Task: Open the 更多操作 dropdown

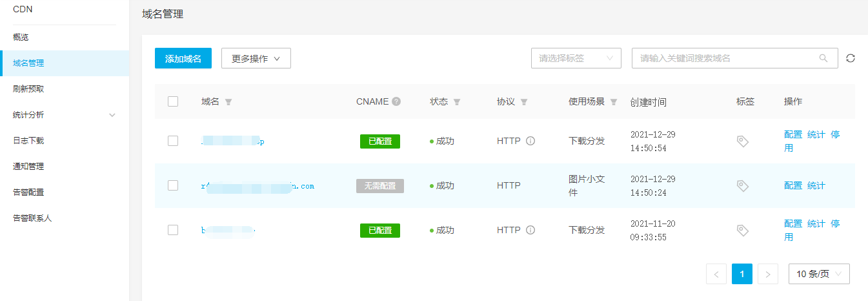Action: tap(256, 58)
